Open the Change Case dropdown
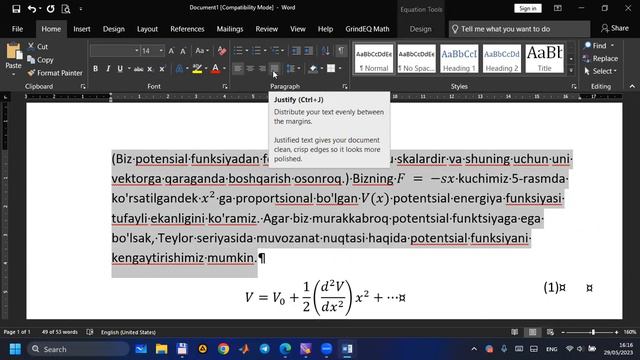Image resolution: width=640 pixels, height=360 pixels. (202, 51)
